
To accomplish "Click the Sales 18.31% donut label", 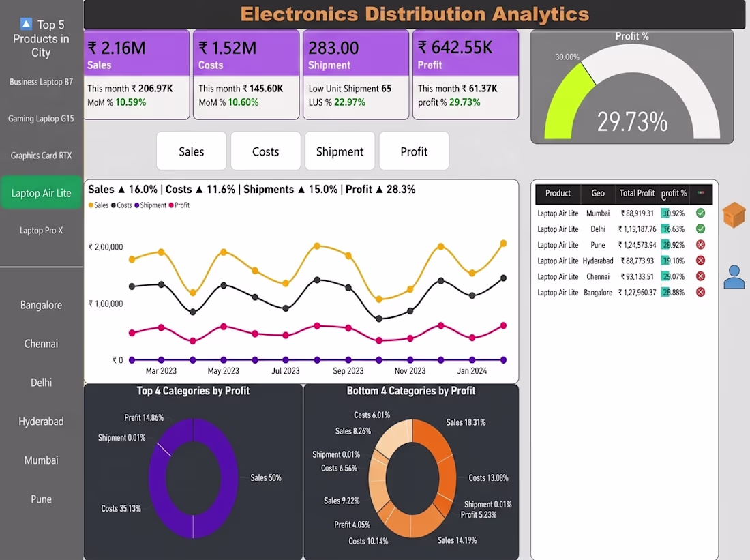I will pos(466,422).
